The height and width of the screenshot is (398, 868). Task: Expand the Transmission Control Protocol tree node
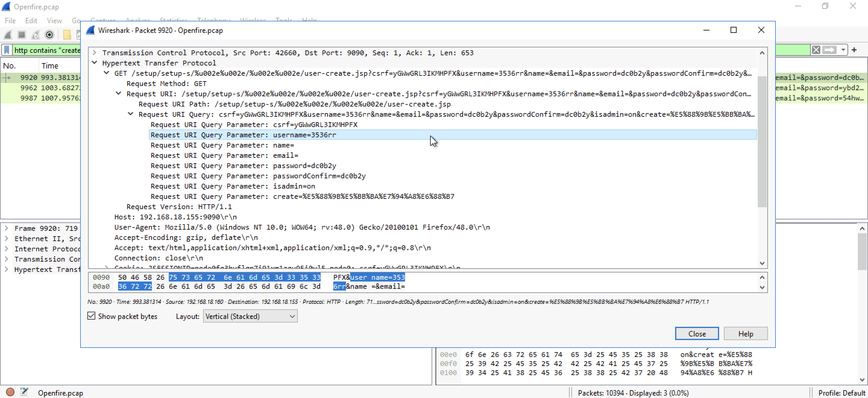click(x=95, y=53)
